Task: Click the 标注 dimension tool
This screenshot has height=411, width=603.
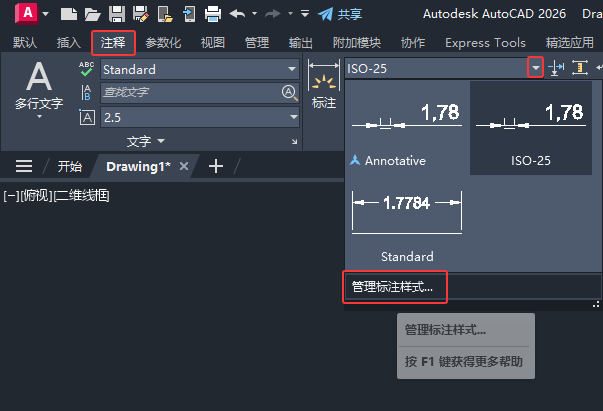Action: [x=324, y=85]
